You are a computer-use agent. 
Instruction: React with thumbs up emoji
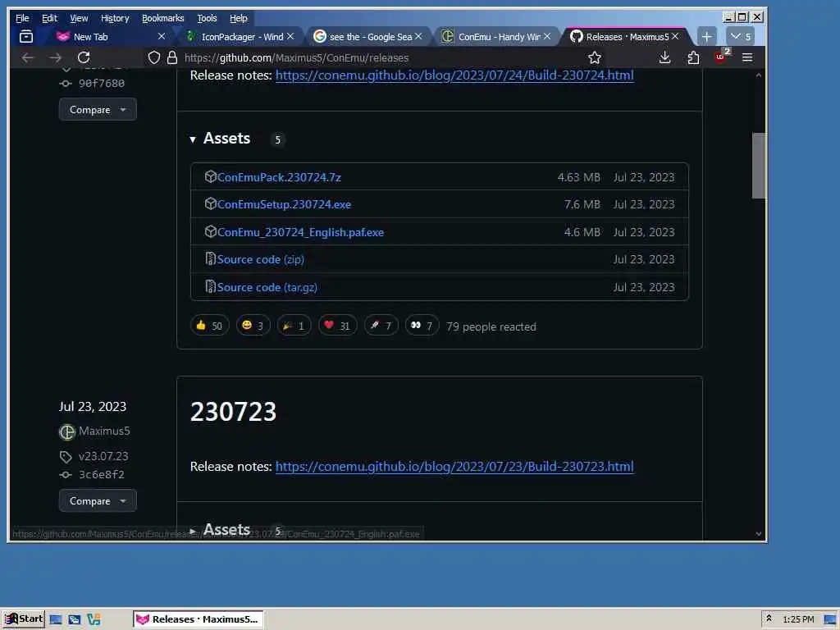[209, 325]
